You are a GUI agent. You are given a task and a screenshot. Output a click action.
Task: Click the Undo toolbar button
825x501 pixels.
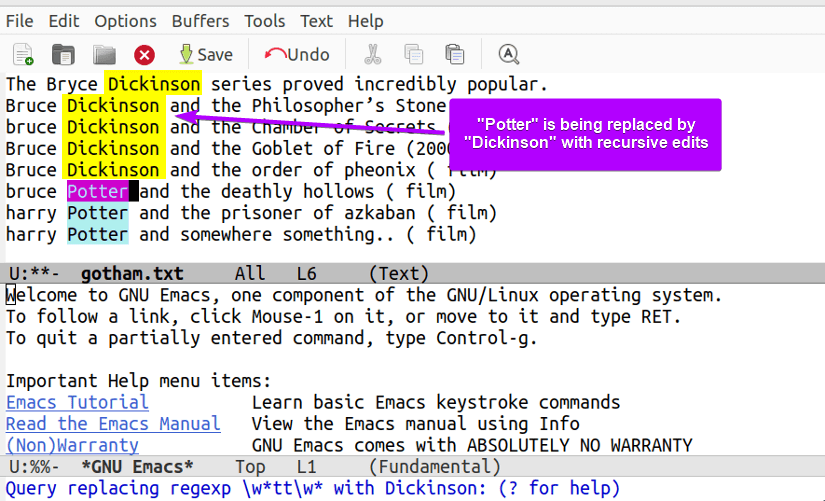pos(297,54)
